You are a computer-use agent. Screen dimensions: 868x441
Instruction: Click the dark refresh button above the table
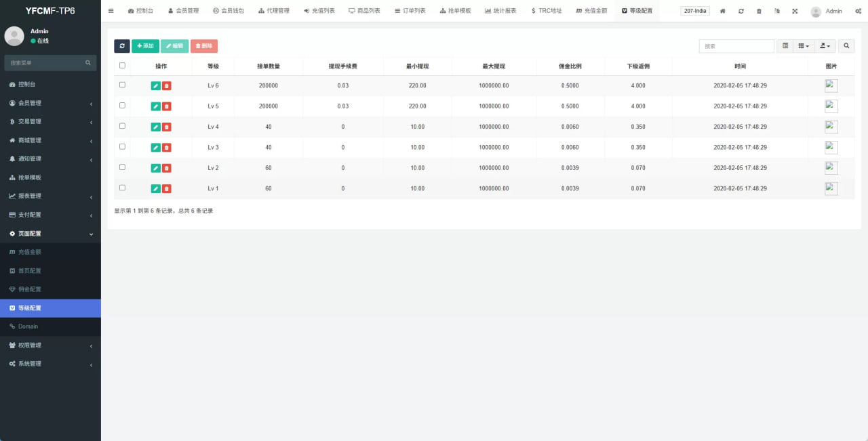(122, 46)
